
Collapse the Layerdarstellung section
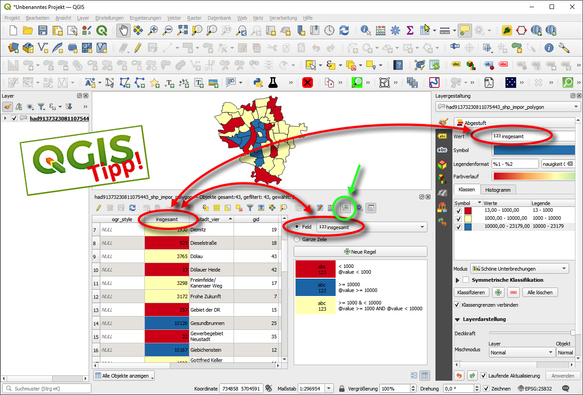[x=457, y=319]
